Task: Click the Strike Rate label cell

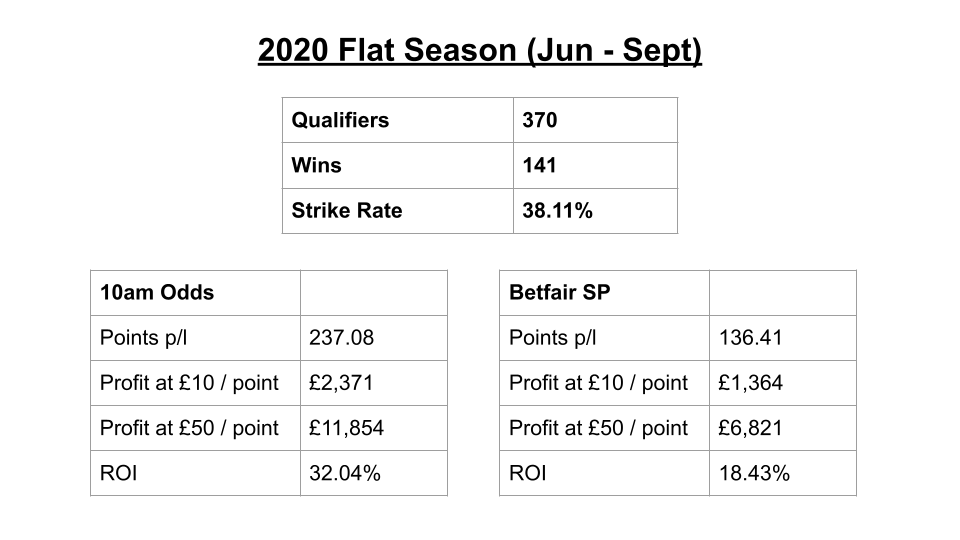Action: coord(397,211)
